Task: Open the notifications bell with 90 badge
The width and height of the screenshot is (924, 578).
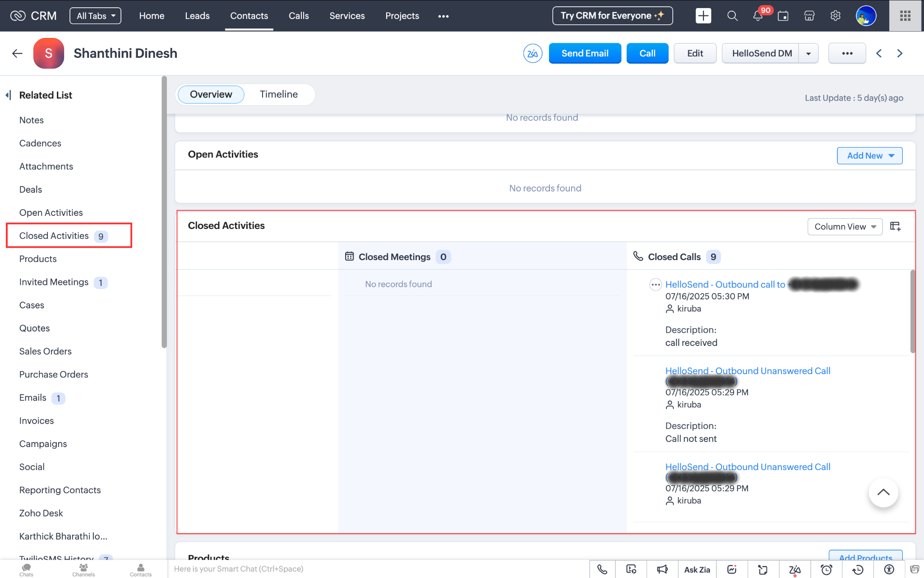Action: point(758,16)
